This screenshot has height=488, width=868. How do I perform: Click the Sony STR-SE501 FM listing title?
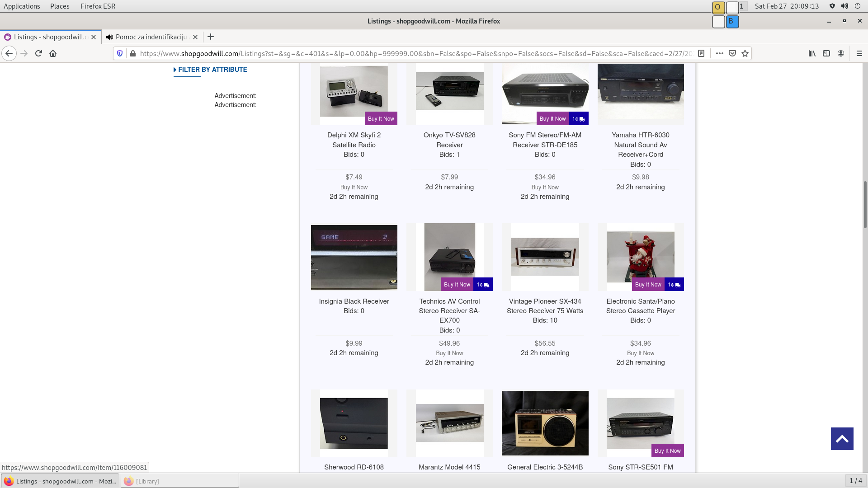641,467
